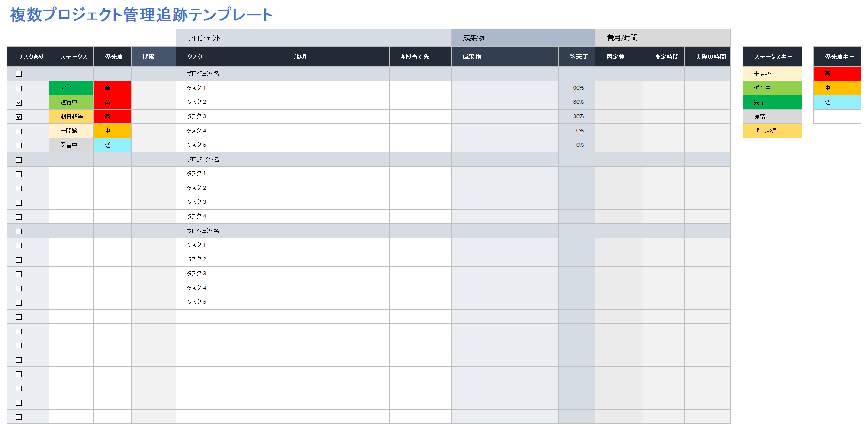868x429 pixels.
Task: Click 未開始 in the ステータスキー legend
Action: pyautogui.click(x=772, y=74)
